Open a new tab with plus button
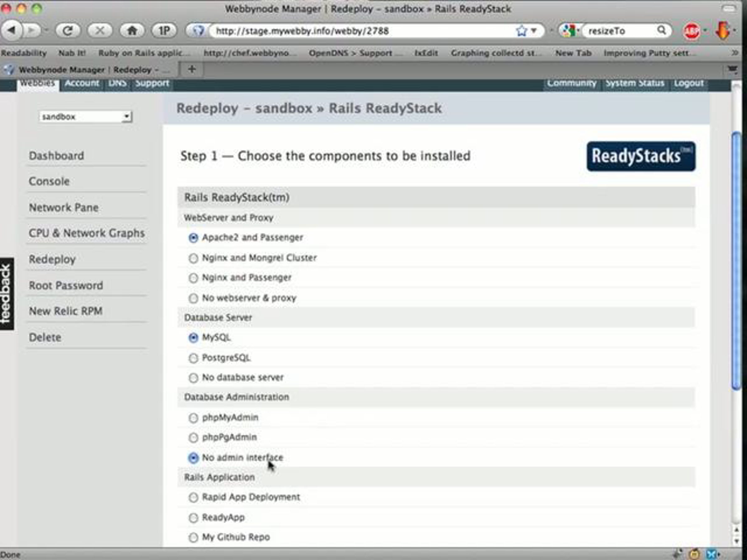 tap(192, 69)
